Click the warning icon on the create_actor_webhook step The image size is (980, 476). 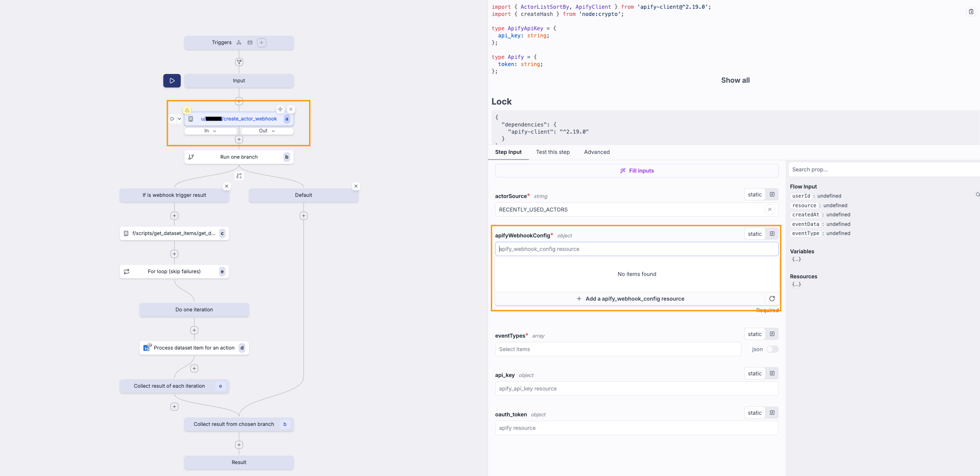[x=187, y=110]
